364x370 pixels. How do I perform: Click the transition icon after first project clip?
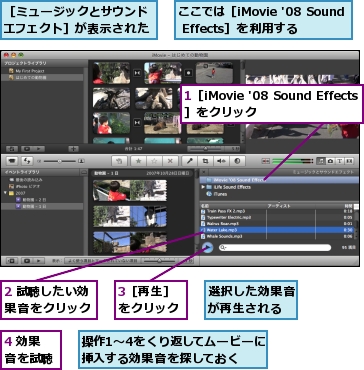(x=137, y=73)
